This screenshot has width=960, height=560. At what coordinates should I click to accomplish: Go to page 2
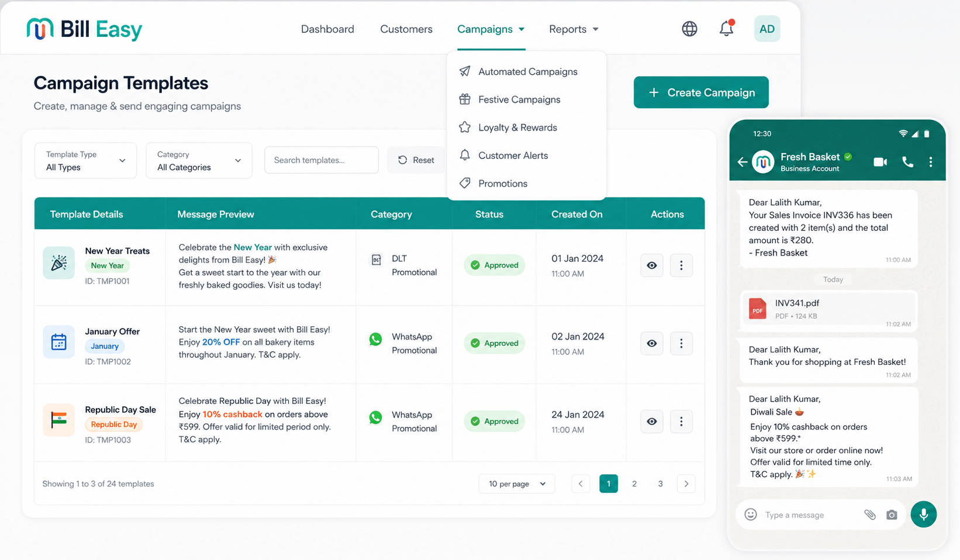click(634, 483)
